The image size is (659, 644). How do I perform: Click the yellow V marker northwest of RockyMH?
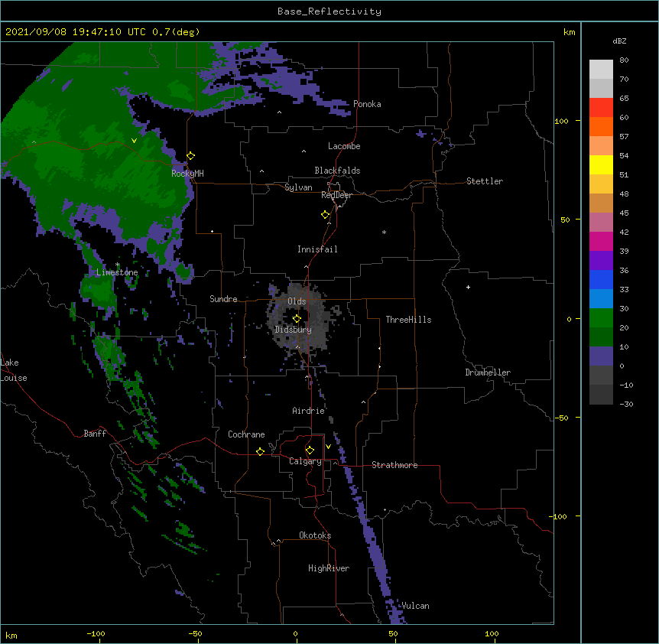[x=134, y=141]
